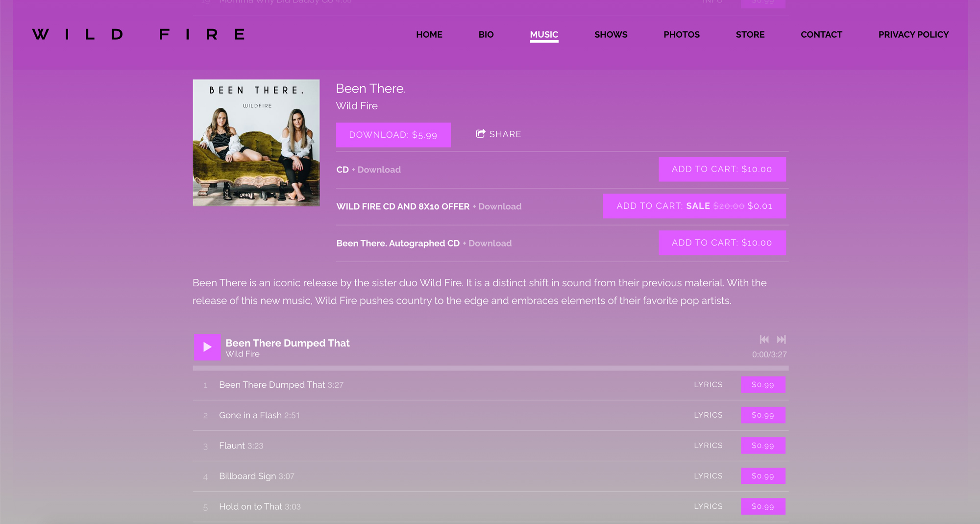The height and width of the screenshot is (524, 980).
Task: Open the BIO page
Action: click(x=486, y=34)
